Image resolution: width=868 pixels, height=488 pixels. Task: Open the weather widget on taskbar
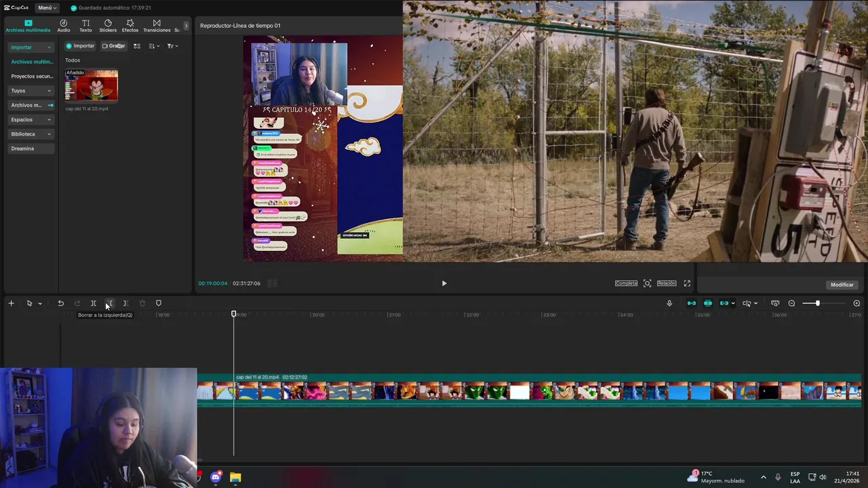pyautogui.click(x=716, y=477)
